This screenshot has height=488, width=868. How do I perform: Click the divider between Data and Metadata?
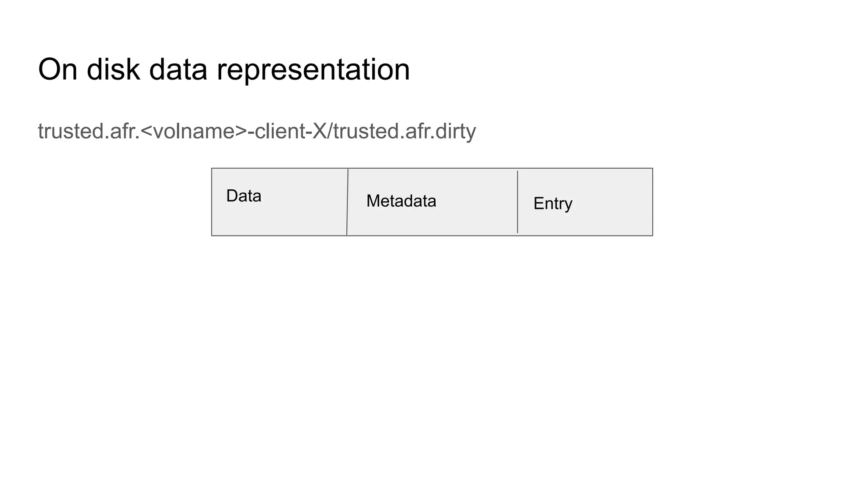click(348, 202)
